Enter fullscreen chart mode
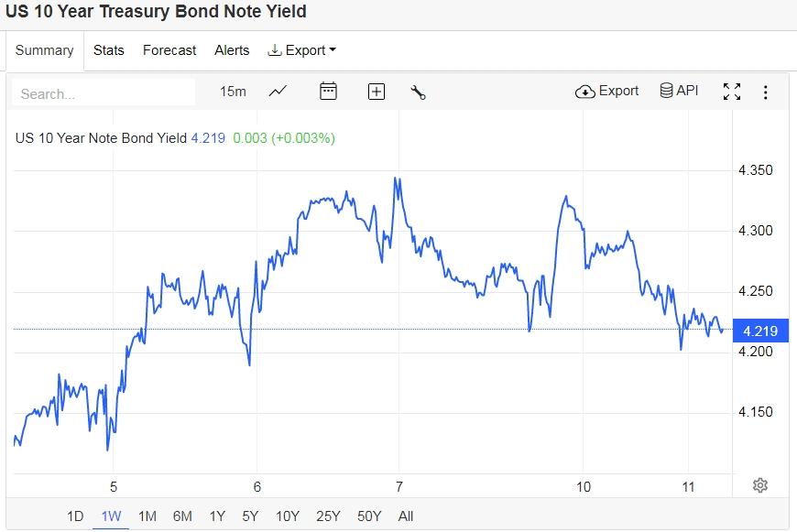This screenshot has width=797, height=532. click(x=731, y=92)
